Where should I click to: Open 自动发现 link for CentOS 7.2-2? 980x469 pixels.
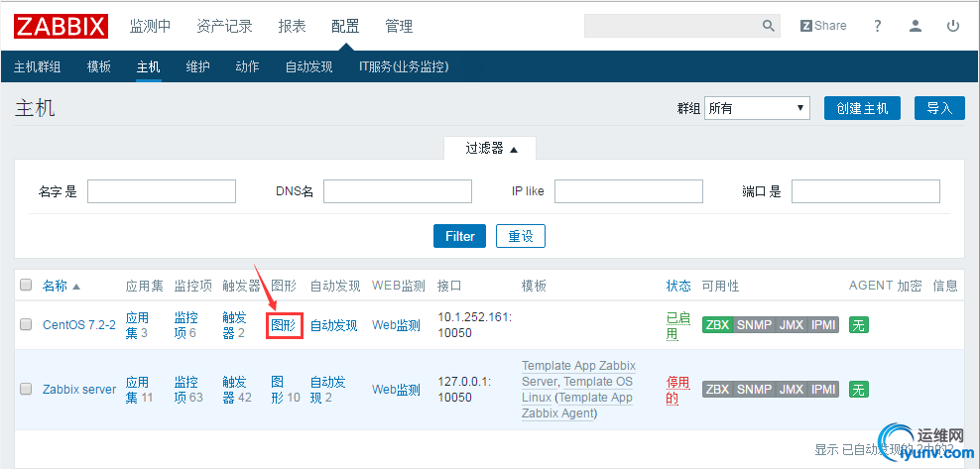[x=333, y=325]
